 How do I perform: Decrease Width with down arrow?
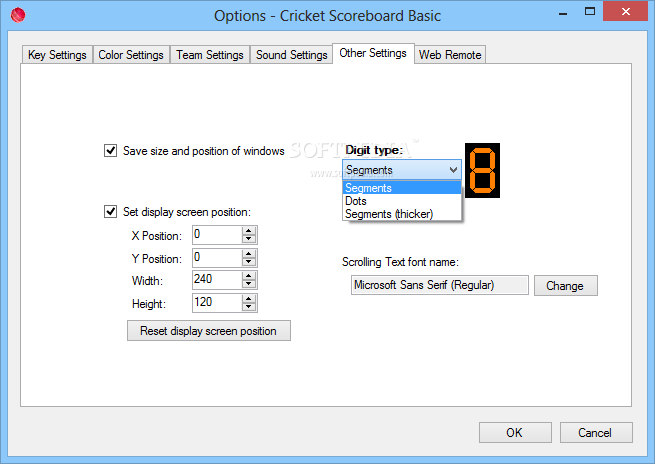[249, 284]
